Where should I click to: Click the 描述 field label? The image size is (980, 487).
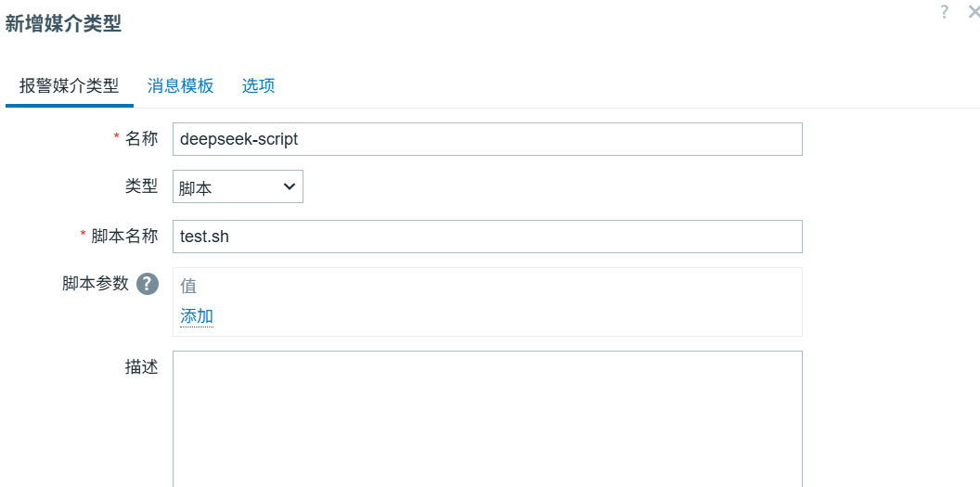pos(142,366)
